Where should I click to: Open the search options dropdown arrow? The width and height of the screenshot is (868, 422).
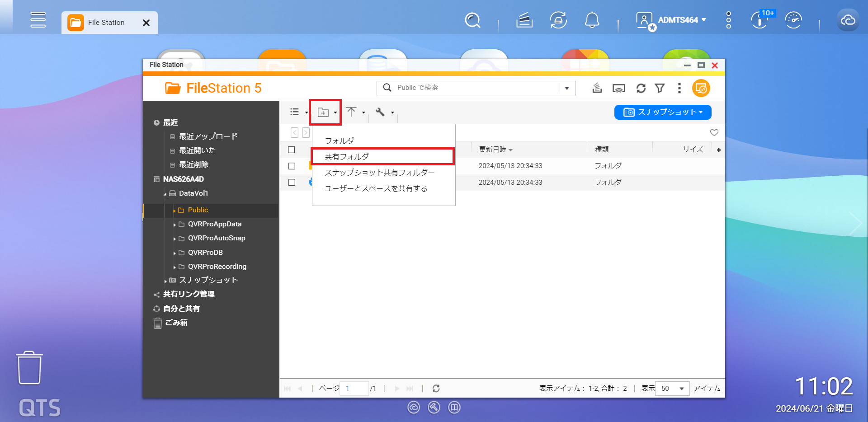click(567, 88)
